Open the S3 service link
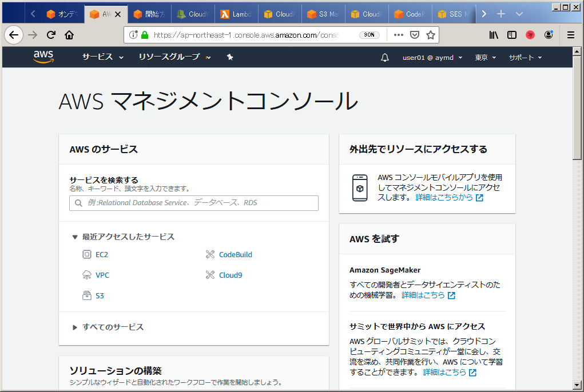The width and height of the screenshot is (584, 392). pyautogui.click(x=100, y=295)
